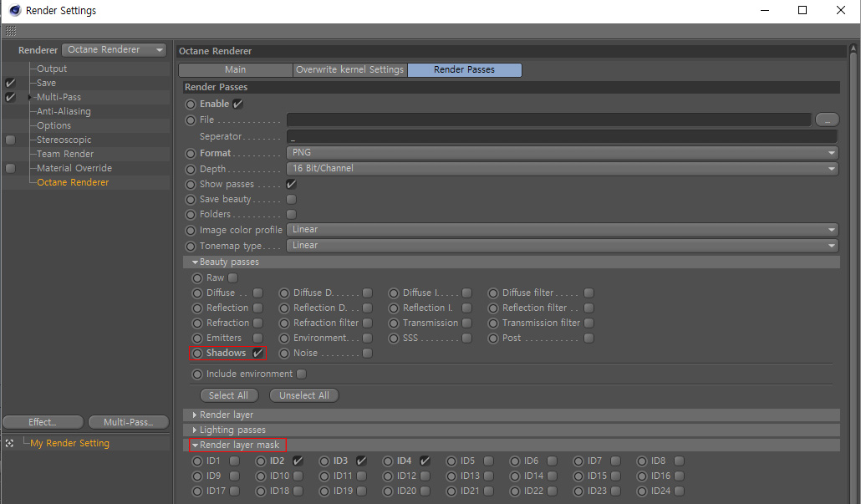Click the render setting icon beside My Render Setting

point(9,443)
